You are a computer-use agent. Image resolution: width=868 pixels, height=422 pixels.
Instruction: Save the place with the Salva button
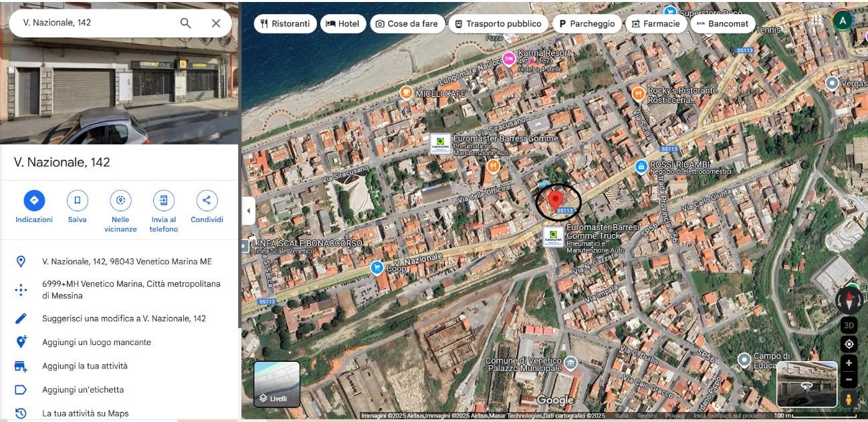[77, 207]
